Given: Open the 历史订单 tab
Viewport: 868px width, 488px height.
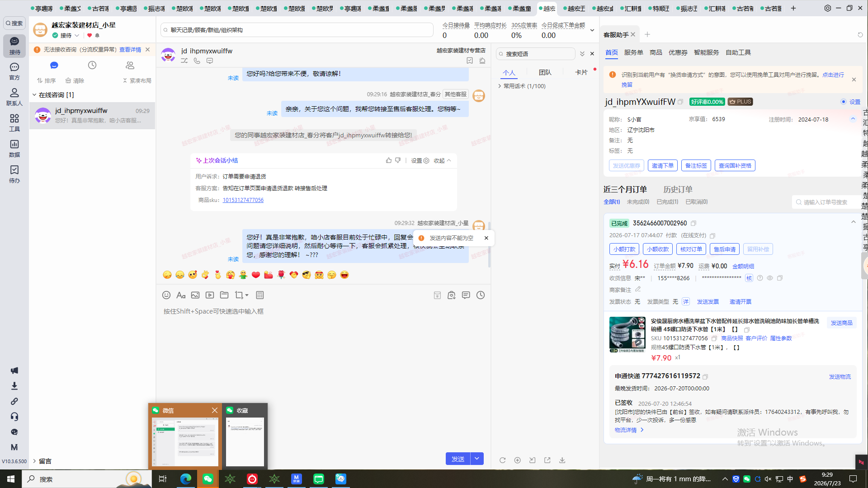Looking at the screenshot, I should click(x=678, y=189).
